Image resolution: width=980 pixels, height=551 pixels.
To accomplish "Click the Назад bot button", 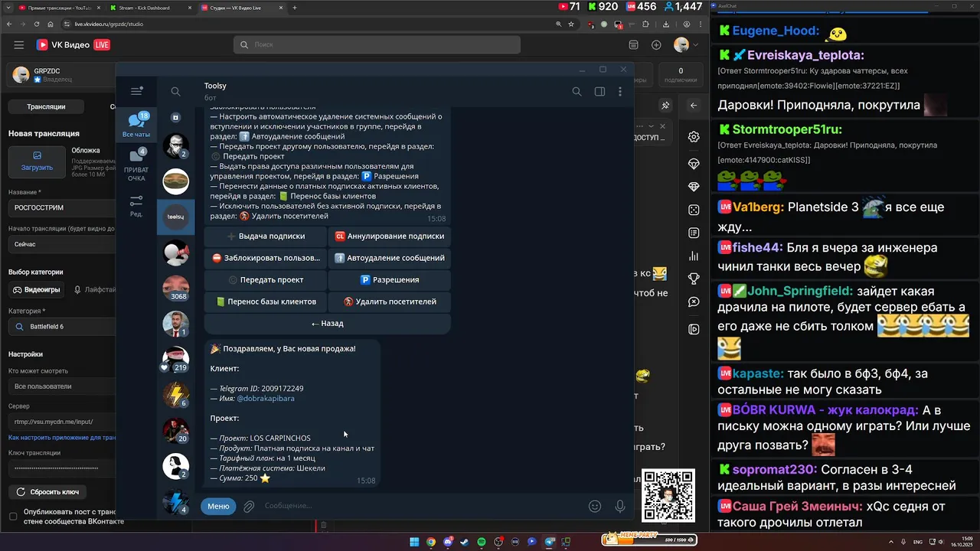I will pyautogui.click(x=328, y=323).
